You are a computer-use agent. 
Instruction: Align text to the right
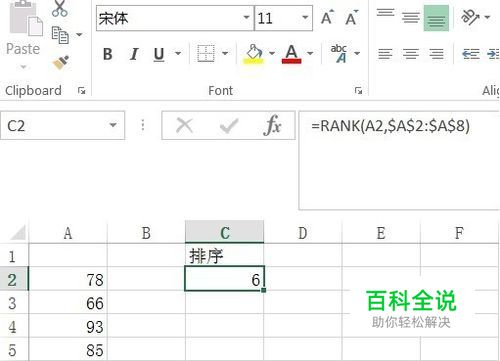436,54
